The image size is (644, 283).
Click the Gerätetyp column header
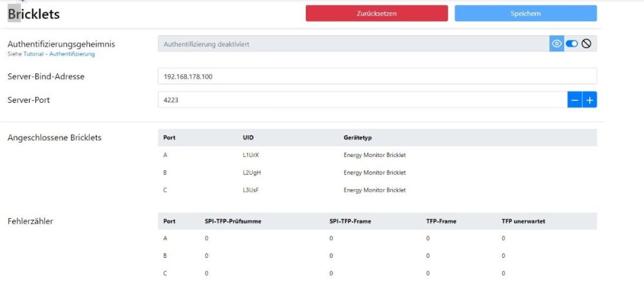point(358,138)
